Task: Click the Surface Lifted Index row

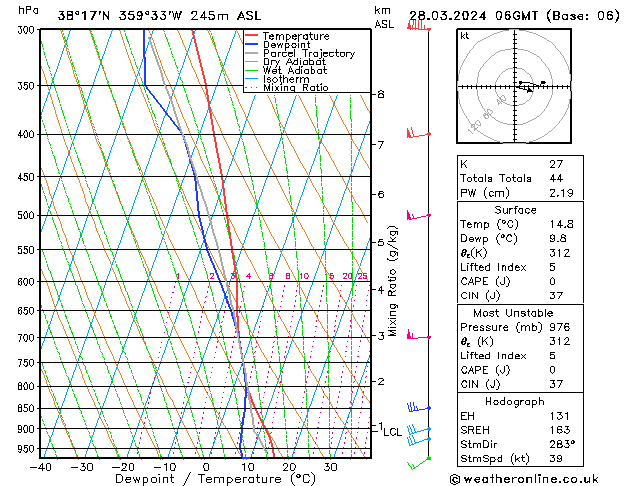Action: (520, 267)
